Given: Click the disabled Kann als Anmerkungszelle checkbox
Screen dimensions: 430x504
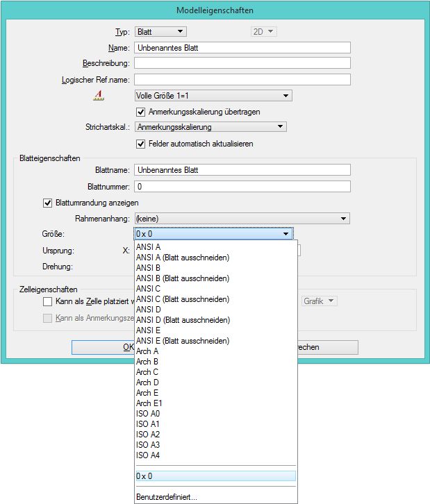Looking at the screenshot, I should pyautogui.click(x=47, y=318).
